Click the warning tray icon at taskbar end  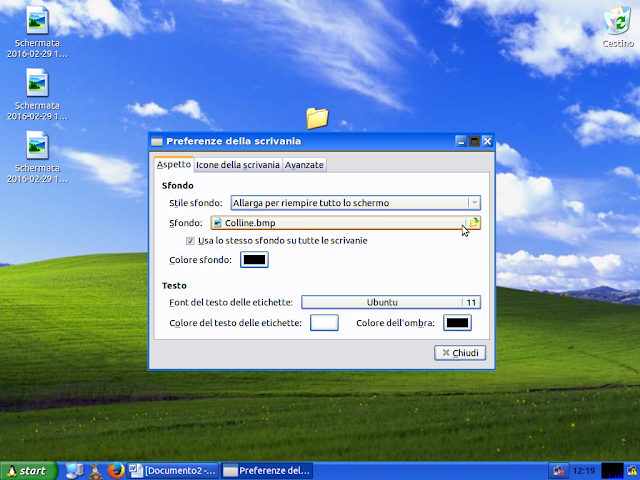[632, 471]
